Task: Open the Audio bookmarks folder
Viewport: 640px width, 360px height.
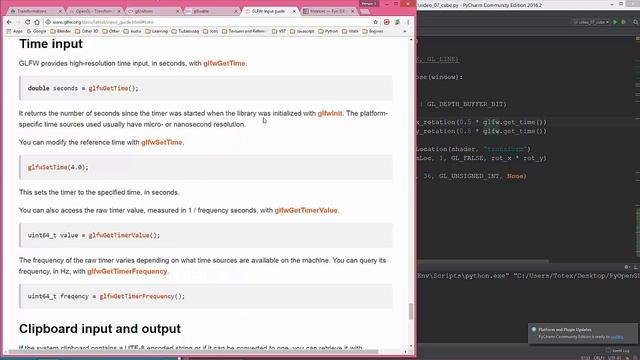Action: point(133,31)
